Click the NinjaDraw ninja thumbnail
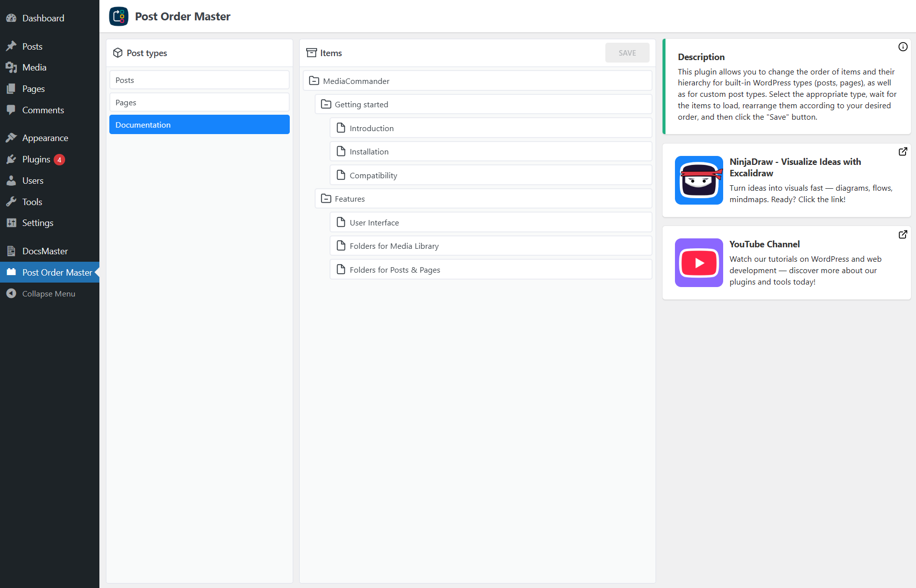 699,180
